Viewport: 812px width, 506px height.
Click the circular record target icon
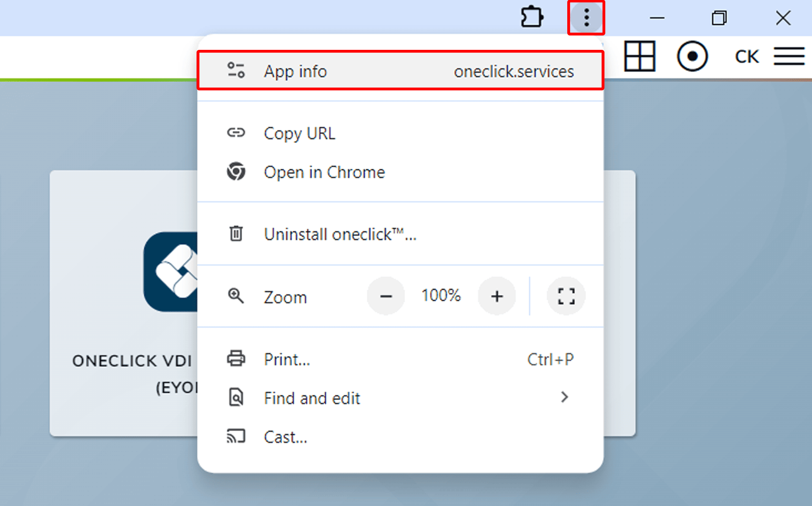coord(692,56)
